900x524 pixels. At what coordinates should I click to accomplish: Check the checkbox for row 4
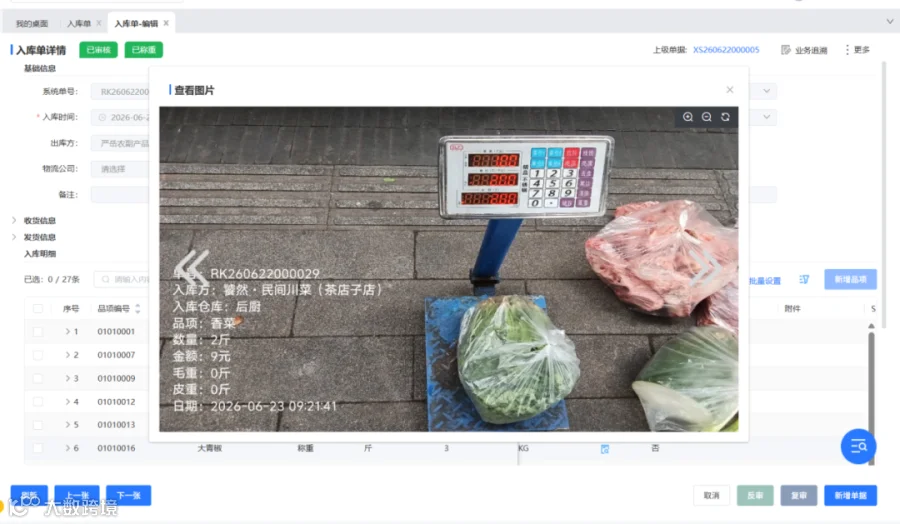pyautogui.click(x=38, y=402)
